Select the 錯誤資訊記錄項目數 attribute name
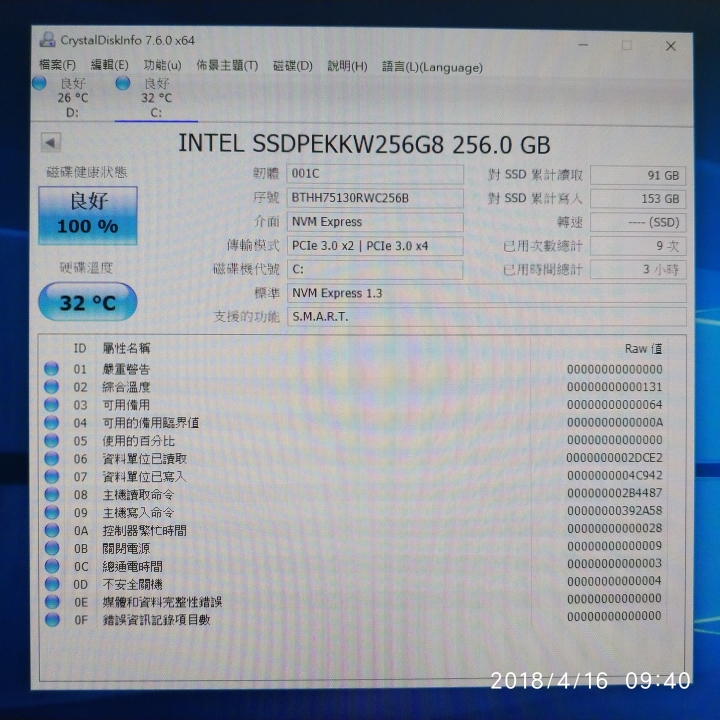Image resolution: width=720 pixels, height=720 pixels. click(x=157, y=619)
